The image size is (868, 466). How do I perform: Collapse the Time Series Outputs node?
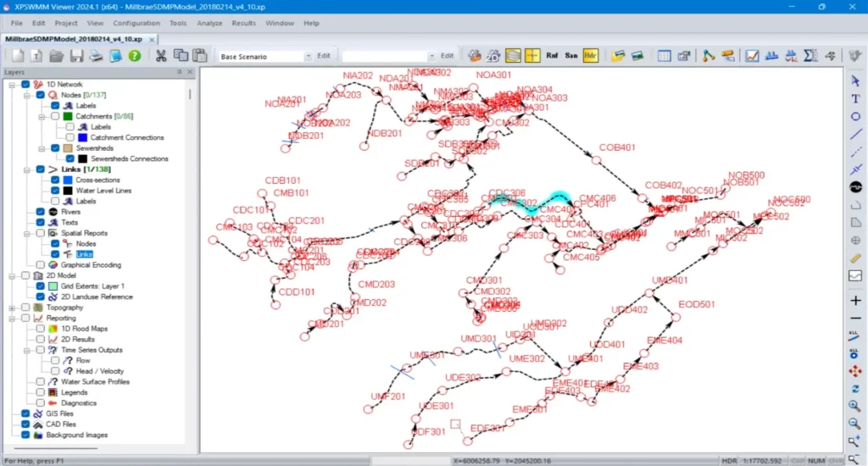click(x=26, y=350)
